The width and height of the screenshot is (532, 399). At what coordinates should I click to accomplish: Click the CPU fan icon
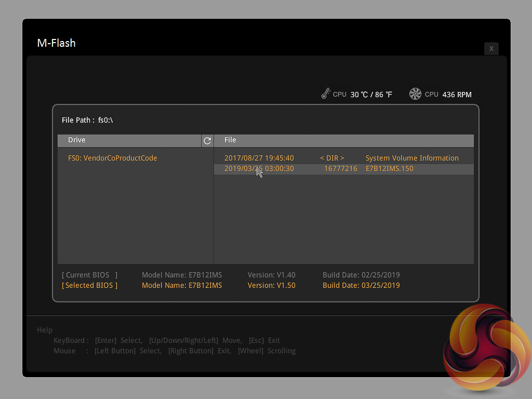(415, 94)
